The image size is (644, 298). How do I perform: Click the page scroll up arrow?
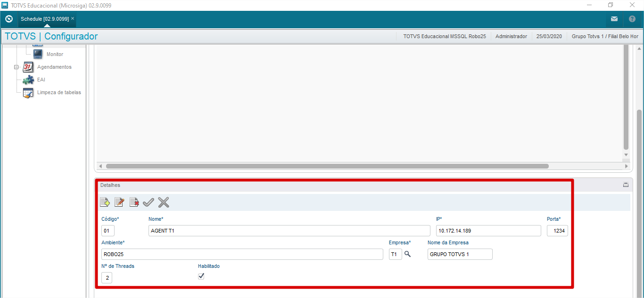tap(639, 48)
